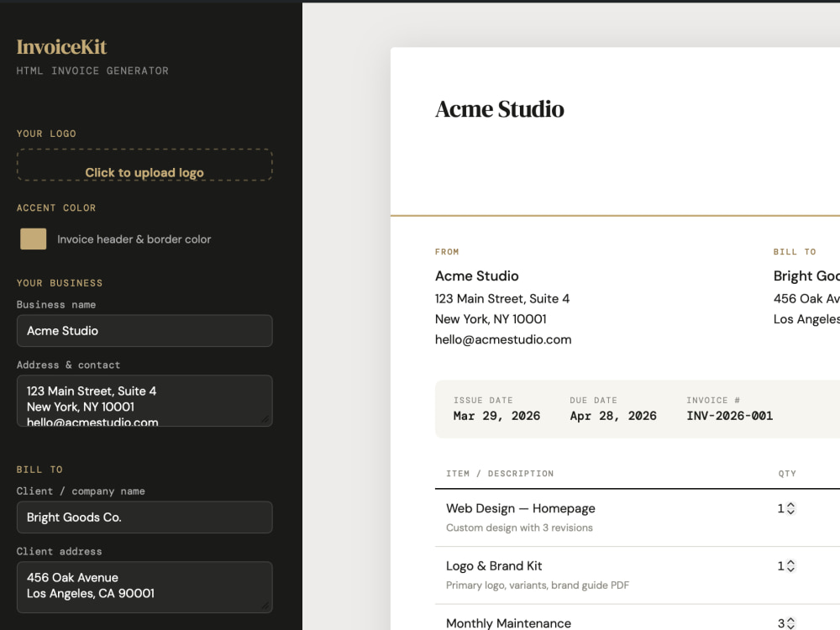Click invoice number INV-2026-001

point(730,416)
